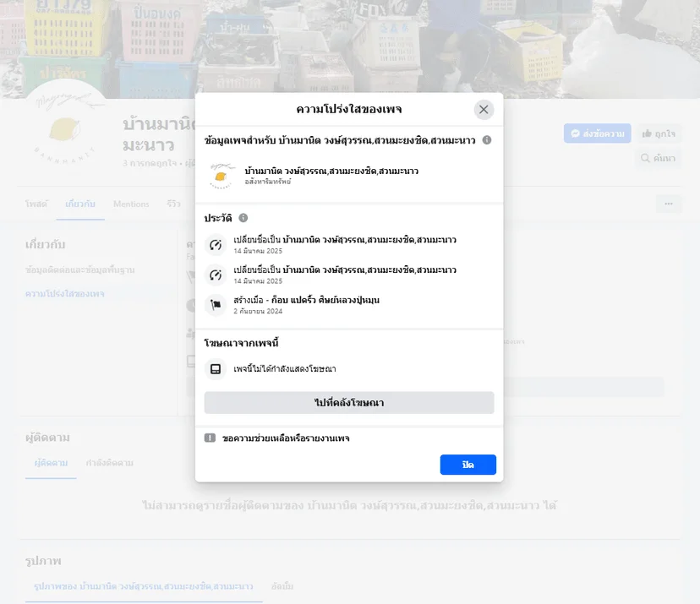Send a message with ส่งข้อความ button
Image resolution: width=700 pixels, height=604 pixels.
[x=598, y=133]
